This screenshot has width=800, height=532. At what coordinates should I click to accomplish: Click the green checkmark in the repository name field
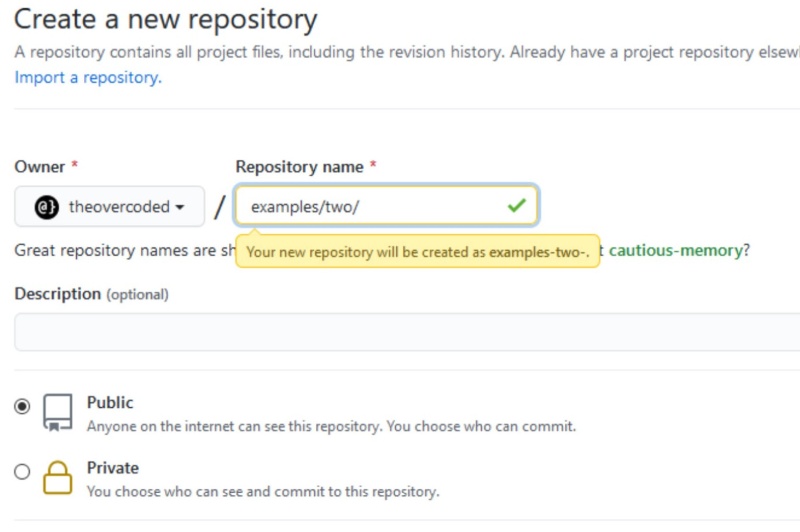[x=516, y=206]
